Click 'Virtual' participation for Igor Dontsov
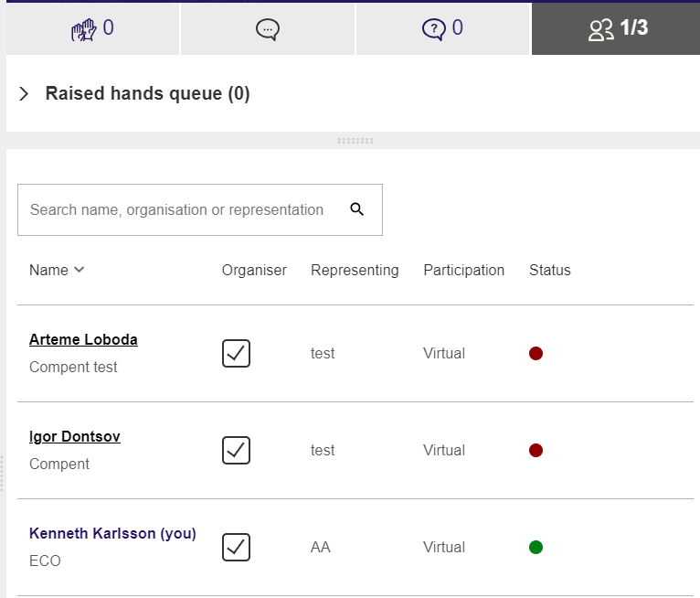The height and width of the screenshot is (598, 700). tap(444, 450)
